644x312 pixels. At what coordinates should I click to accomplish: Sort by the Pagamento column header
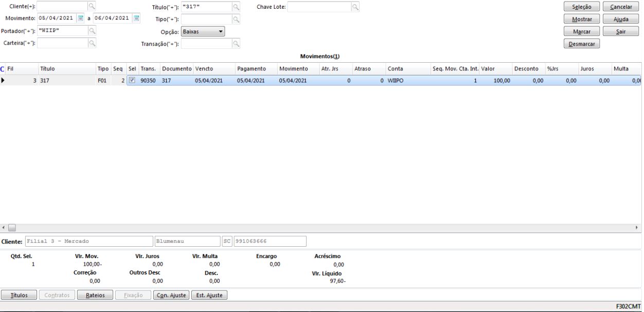pyautogui.click(x=256, y=69)
